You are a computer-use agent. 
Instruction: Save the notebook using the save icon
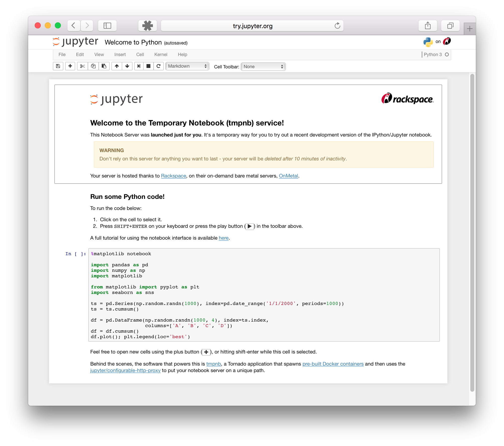click(58, 66)
